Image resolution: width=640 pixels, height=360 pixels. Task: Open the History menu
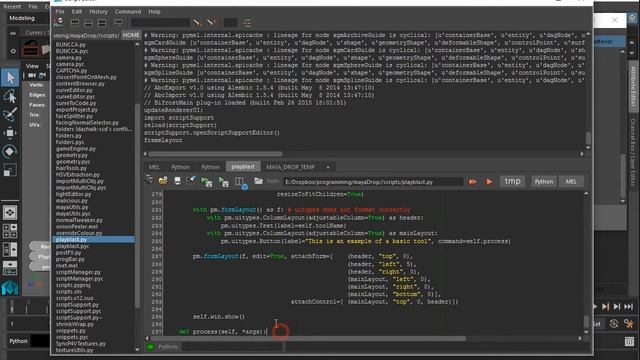click(98, 11)
